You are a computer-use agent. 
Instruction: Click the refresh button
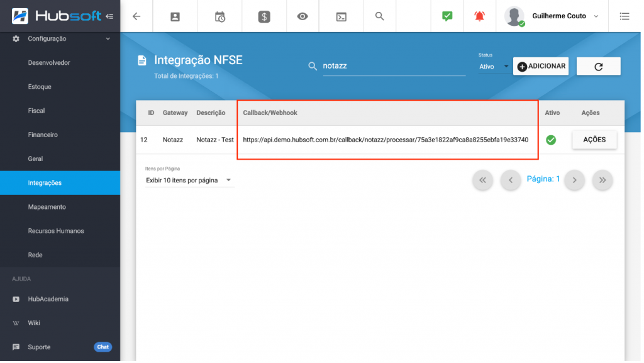(599, 66)
